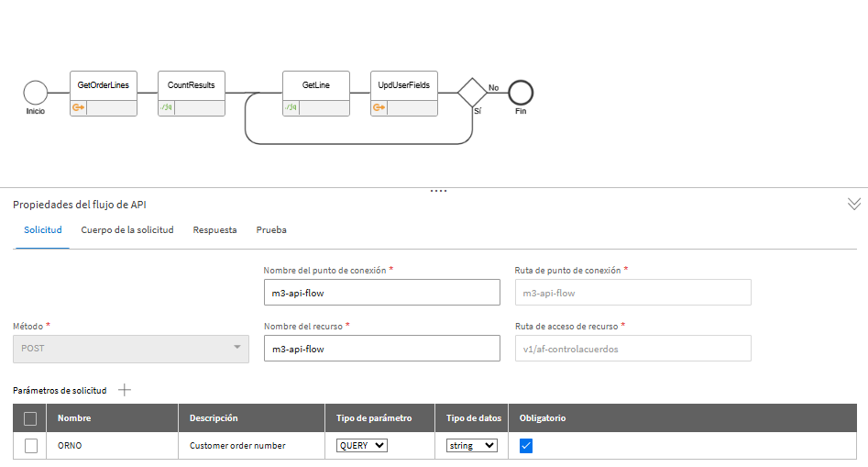Click the decision diamond gateway
The width and height of the screenshot is (868, 467).
tap(472, 93)
